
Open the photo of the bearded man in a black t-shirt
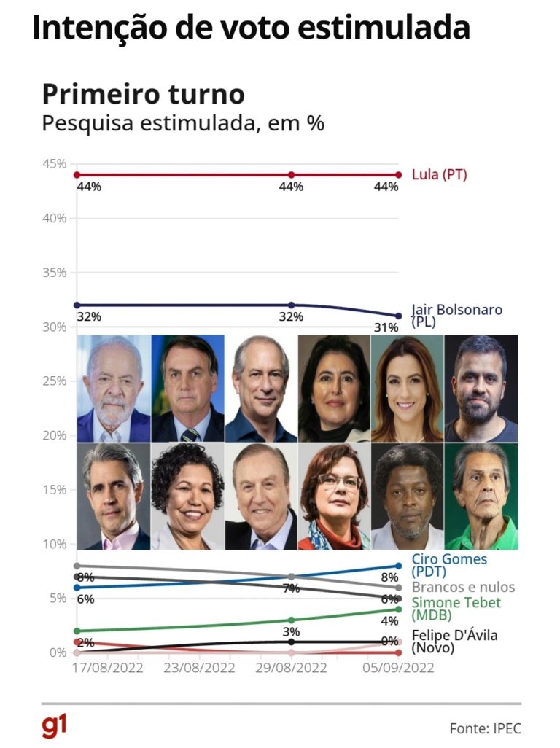pyautogui.click(x=481, y=389)
